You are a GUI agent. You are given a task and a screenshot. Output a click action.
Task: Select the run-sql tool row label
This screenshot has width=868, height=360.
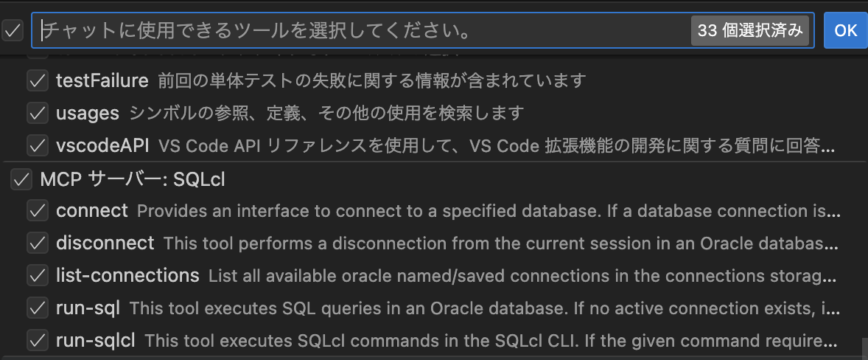tap(88, 308)
